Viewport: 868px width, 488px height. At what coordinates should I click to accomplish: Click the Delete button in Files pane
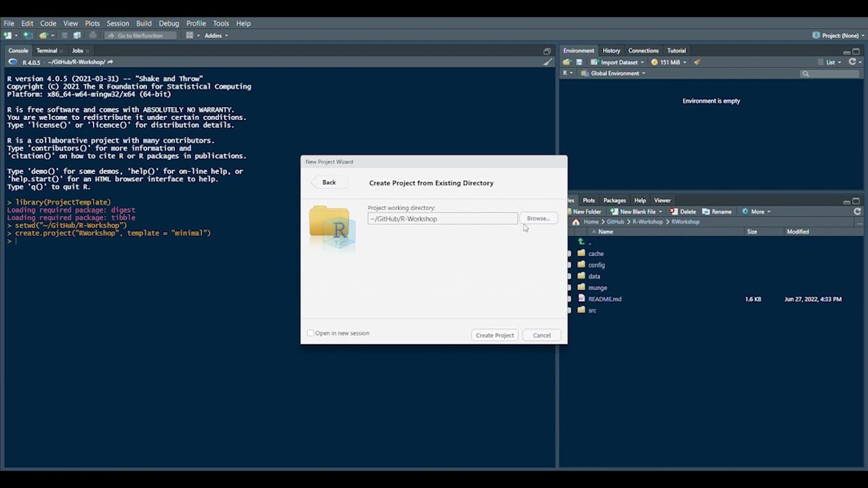683,211
